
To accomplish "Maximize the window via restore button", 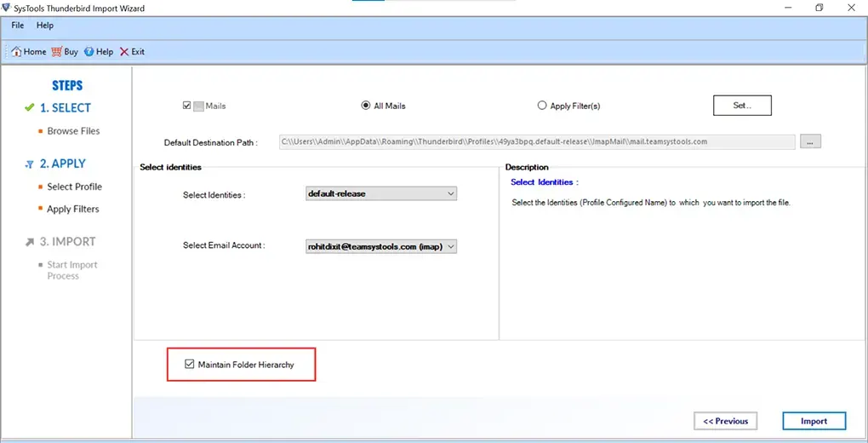I will coord(819,7).
